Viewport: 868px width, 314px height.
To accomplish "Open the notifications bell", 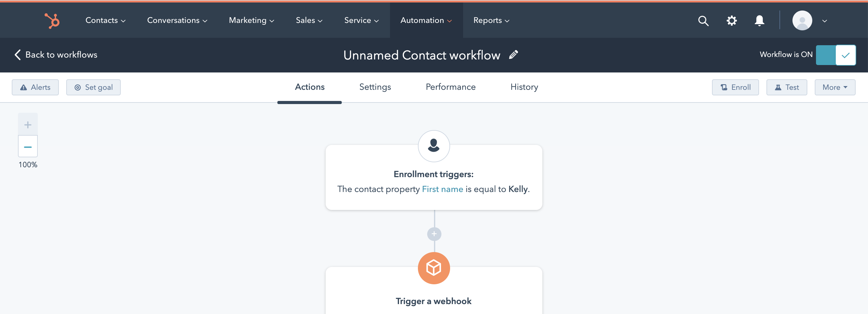I will click(759, 20).
